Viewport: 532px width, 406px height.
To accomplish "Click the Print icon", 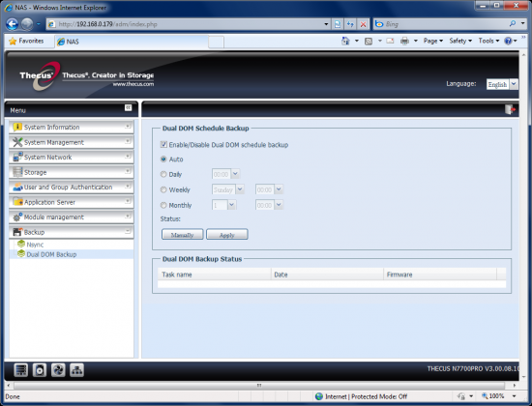I will click(404, 41).
